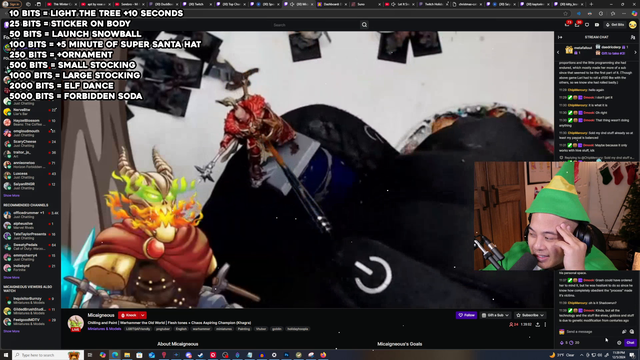The image size is (640, 360).
Task: Click the Get Bits button
Action: click(615, 25)
